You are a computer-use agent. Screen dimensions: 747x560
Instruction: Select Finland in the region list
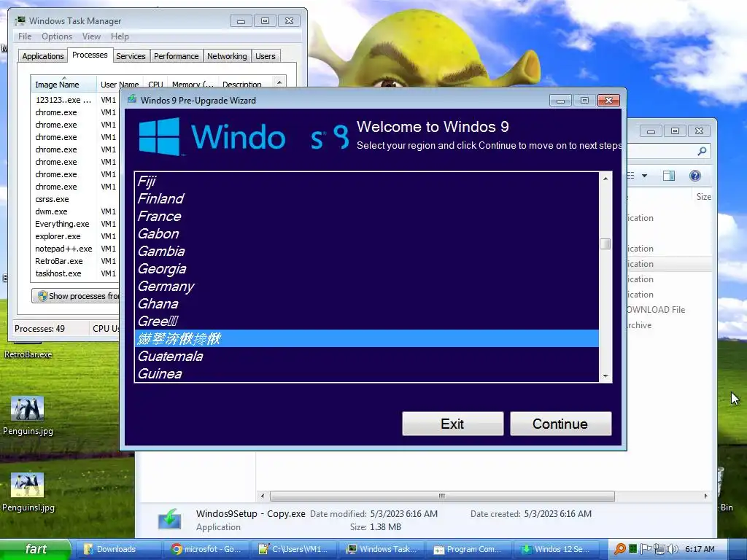366,198
